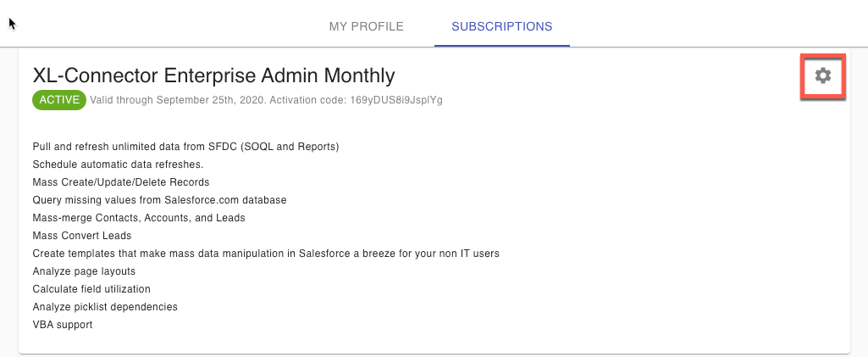Switch to the My Profile tab
868x357 pixels.
click(x=366, y=26)
